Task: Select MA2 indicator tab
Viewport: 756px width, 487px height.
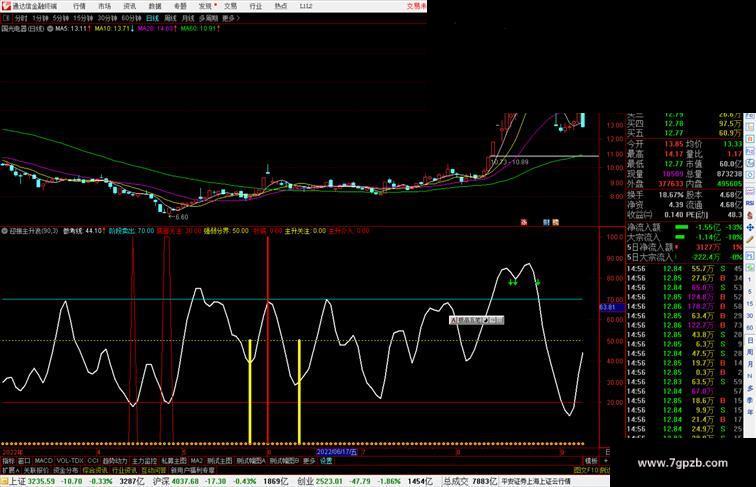Action: (x=196, y=461)
